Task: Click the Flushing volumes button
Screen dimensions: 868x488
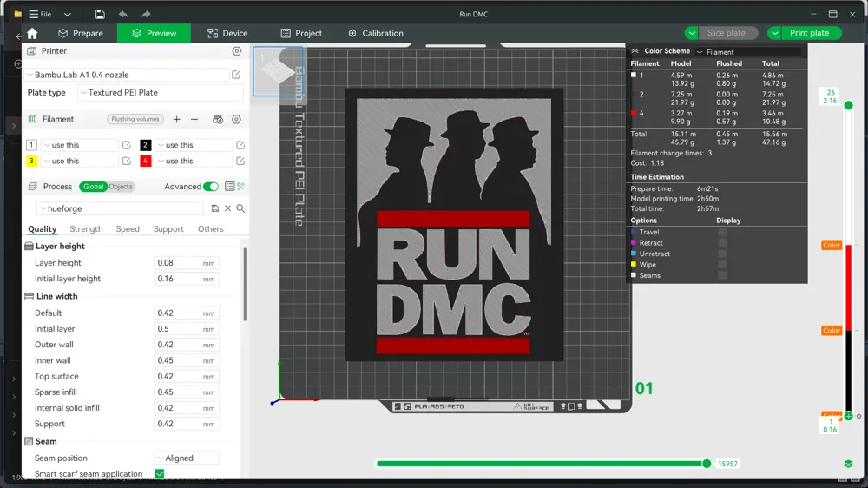Action: [135, 119]
